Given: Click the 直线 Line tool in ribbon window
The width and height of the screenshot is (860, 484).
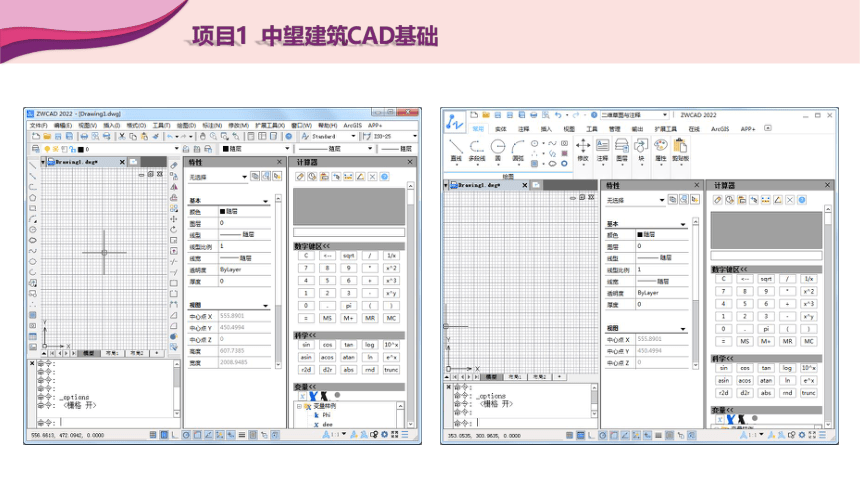Looking at the screenshot, I should coord(456,151).
